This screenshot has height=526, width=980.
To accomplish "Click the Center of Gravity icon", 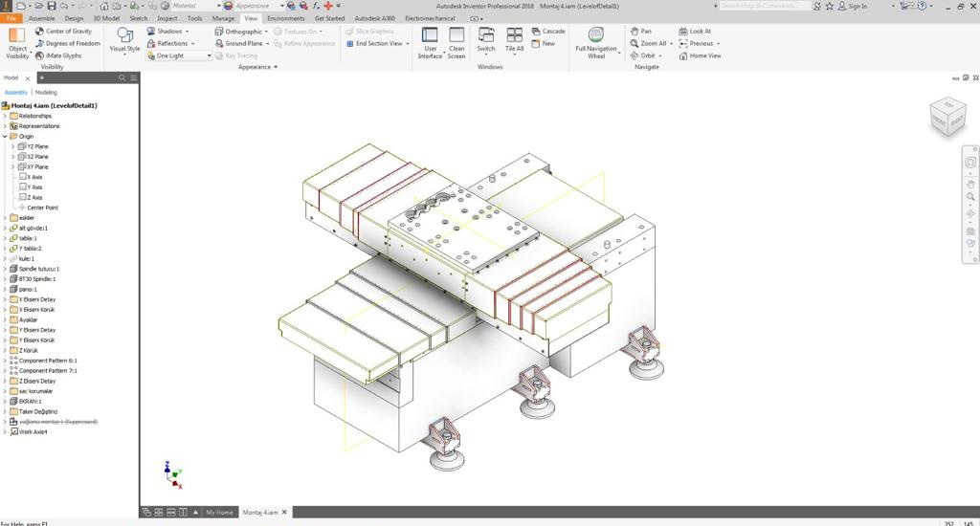I will tap(39, 32).
